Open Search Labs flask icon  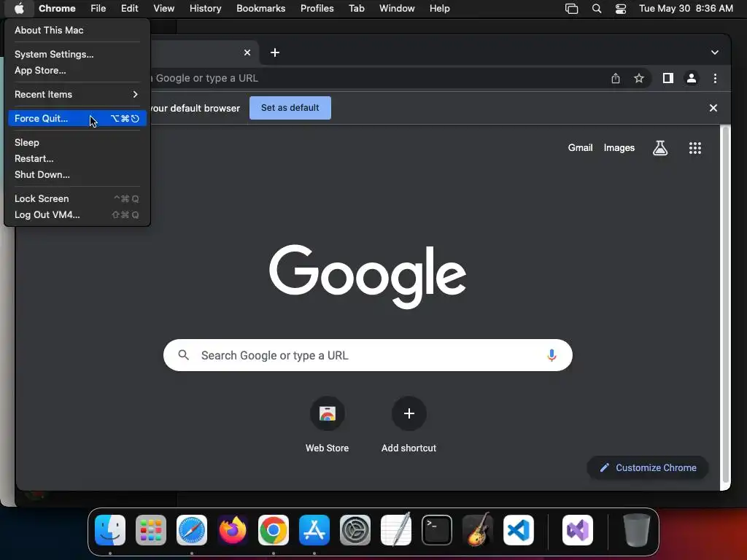click(659, 148)
